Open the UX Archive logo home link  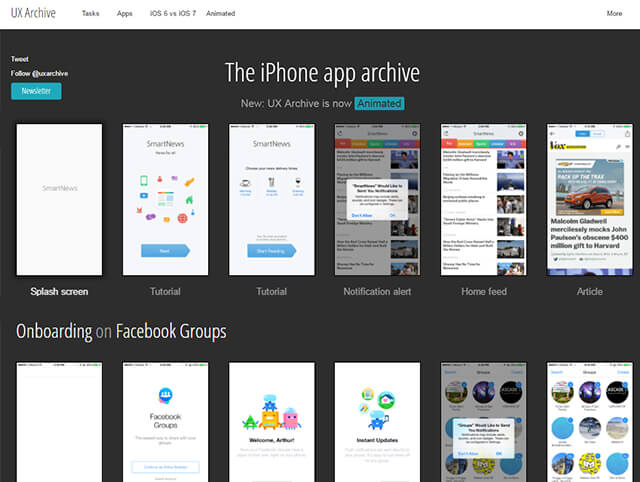click(33, 13)
